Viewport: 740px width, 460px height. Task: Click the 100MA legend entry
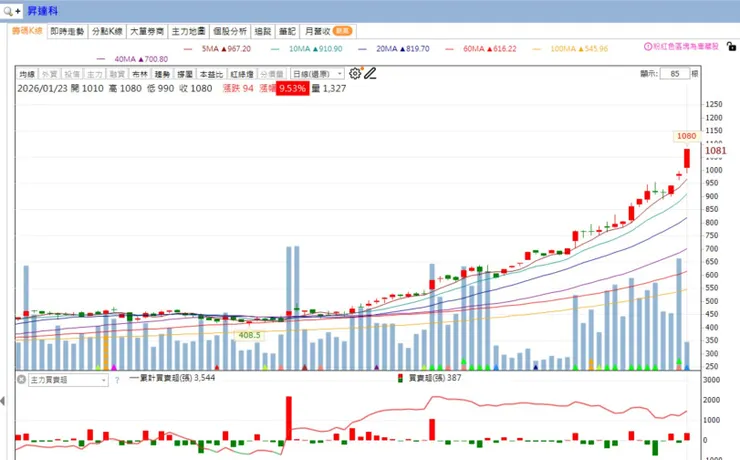(x=570, y=49)
